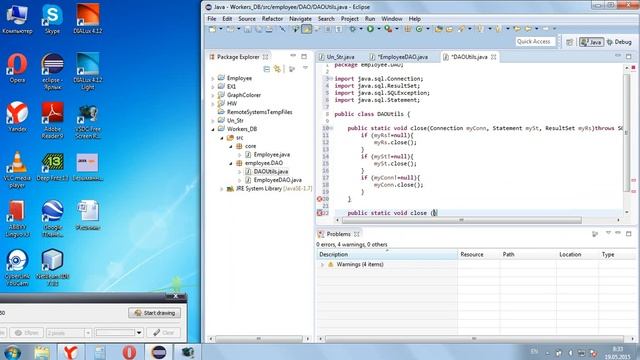
Task: Click the Print icon in Eclipse toolbar
Action: click(269, 29)
